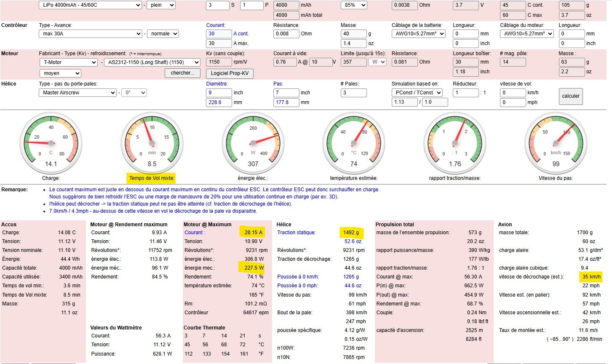This screenshot has width=612, height=364.
Task: Expand the T-Motor manufacturer dropdown
Action: tap(68, 62)
